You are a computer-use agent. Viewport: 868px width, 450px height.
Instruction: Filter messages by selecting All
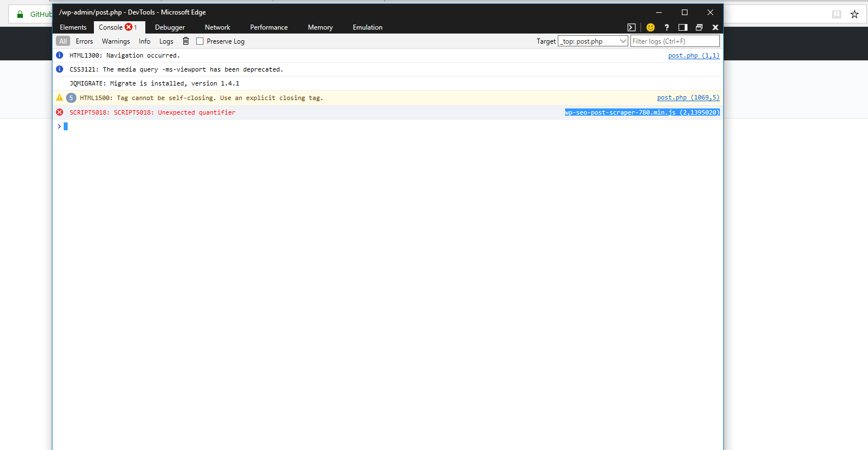click(63, 41)
